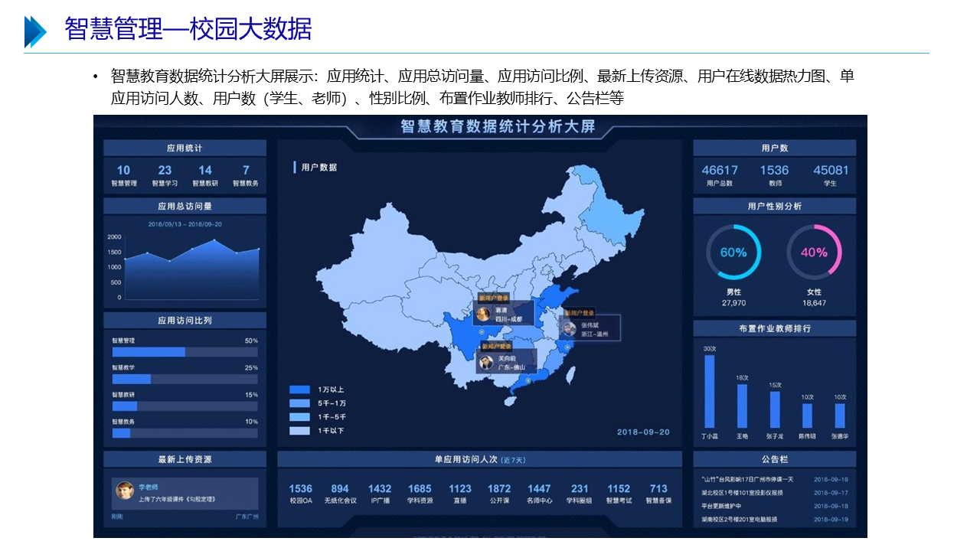Open the 平台更新维护中 announcement

(x=721, y=506)
